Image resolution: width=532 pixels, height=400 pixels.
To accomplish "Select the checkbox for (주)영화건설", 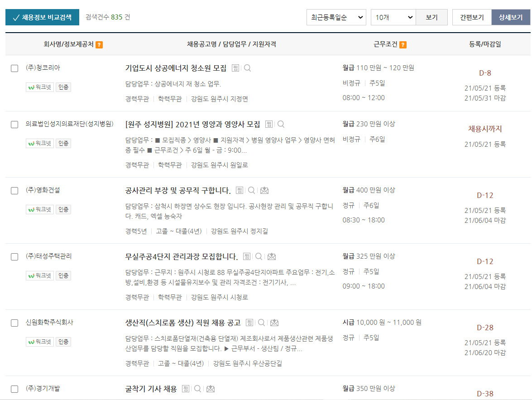I will pos(14,191).
